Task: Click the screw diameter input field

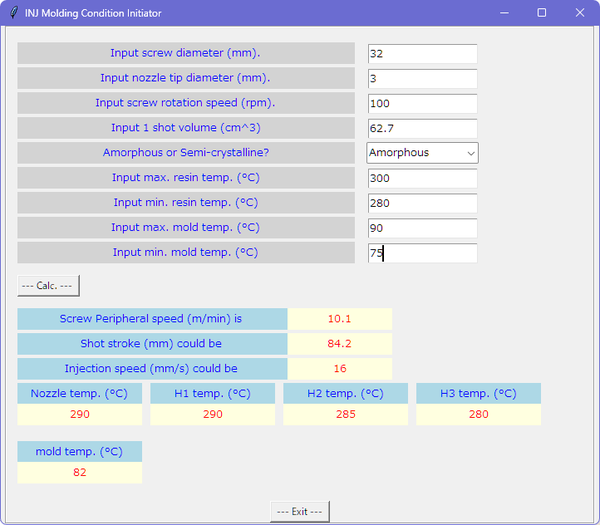Action: [422, 53]
